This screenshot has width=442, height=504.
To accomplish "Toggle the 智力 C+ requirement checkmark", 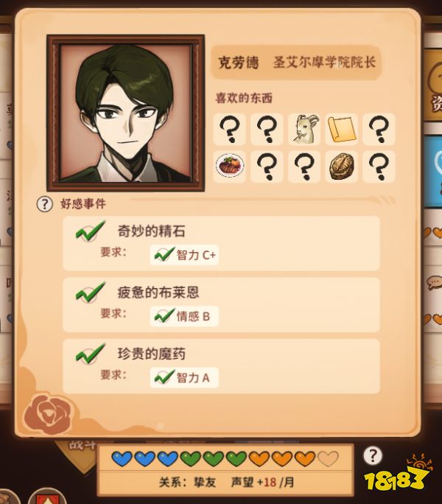I will coord(164,254).
